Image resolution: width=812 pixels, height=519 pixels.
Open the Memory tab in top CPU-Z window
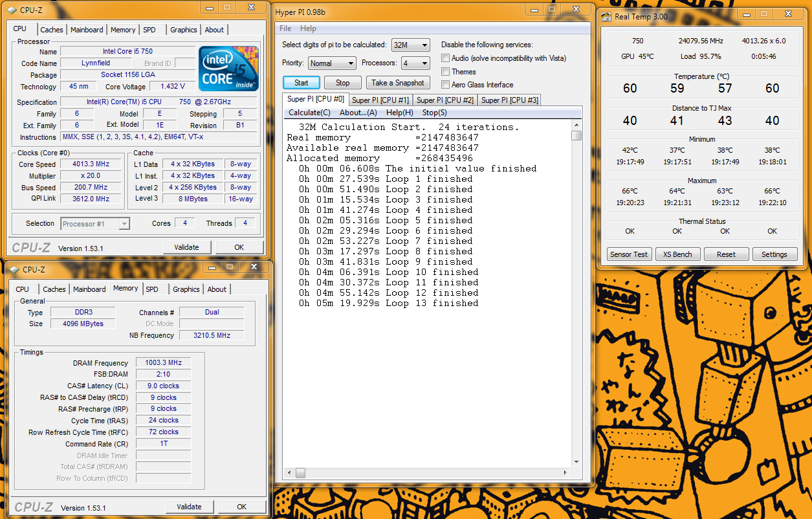tap(123, 30)
